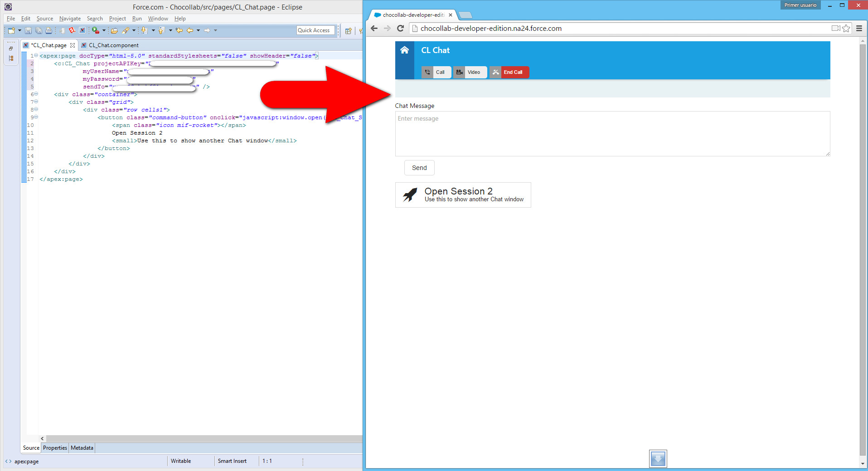Click the Forward navigation arrow in Eclipse
This screenshot has width=868, height=471.
pos(207,30)
